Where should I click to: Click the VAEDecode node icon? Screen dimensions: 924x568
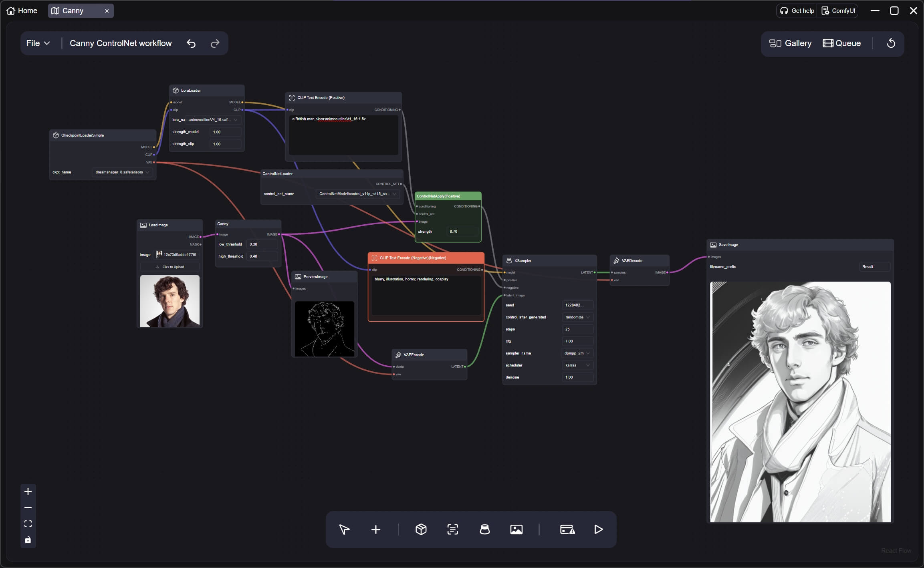(616, 261)
